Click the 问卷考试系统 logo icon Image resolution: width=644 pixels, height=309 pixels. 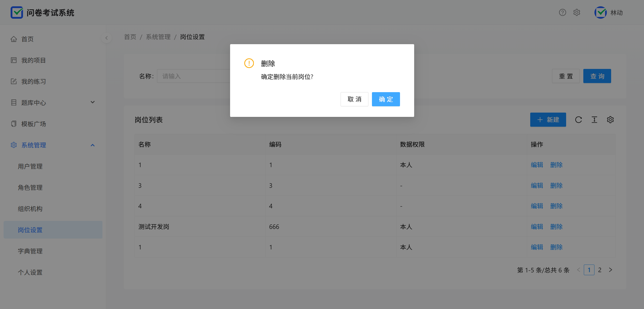click(17, 12)
